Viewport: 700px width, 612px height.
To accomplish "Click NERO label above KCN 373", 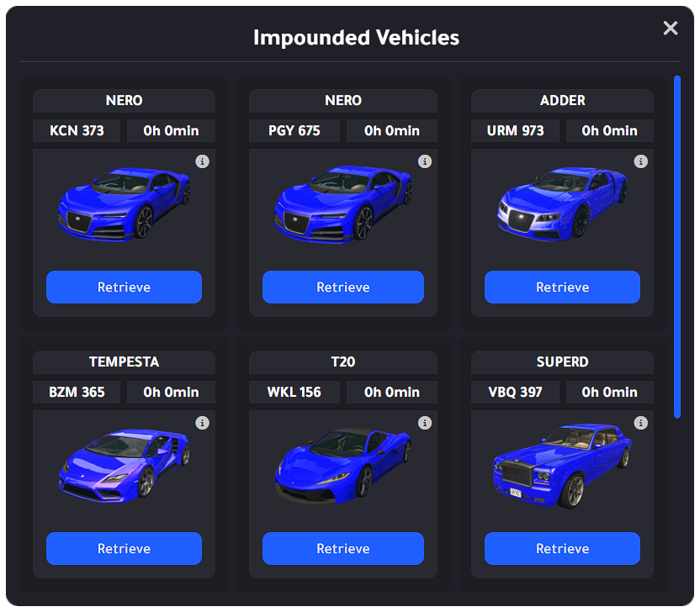I will coord(125,100).
